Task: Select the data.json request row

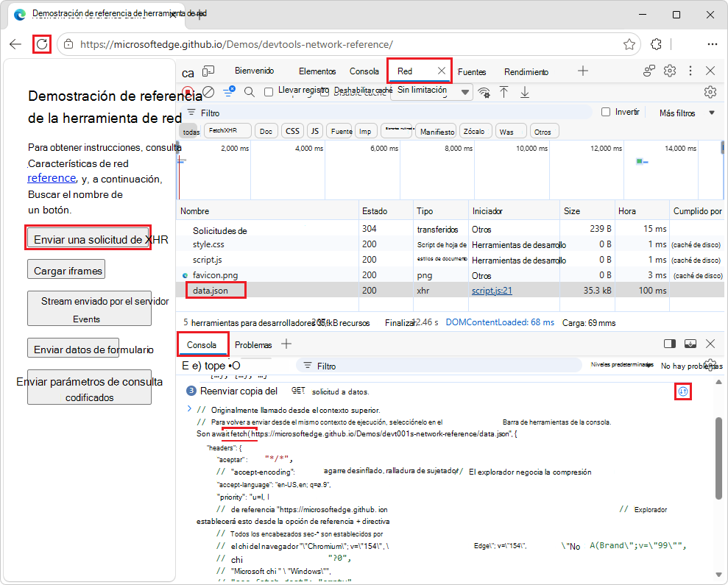Action: [450, 290]
